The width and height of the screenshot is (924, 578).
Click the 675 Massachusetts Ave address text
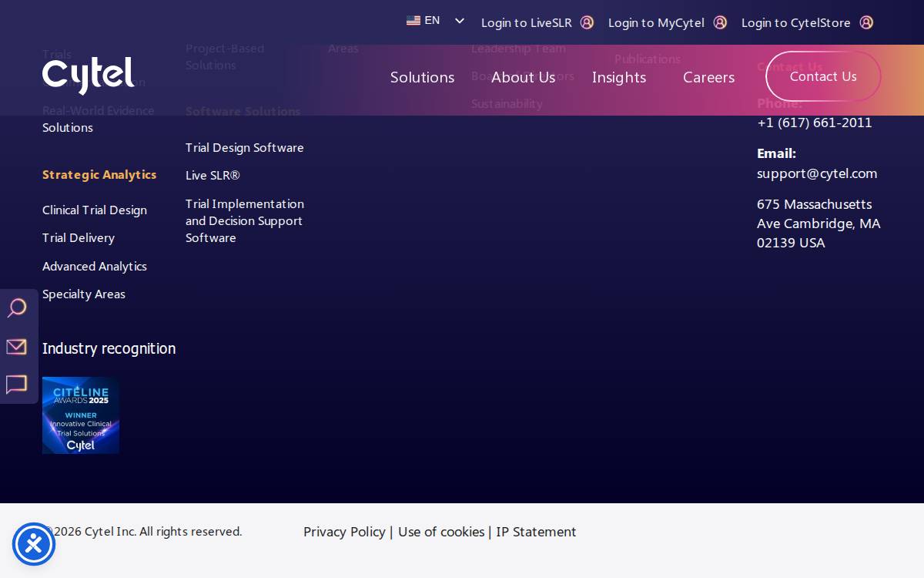pyautogui.click(x=819, y=223)
